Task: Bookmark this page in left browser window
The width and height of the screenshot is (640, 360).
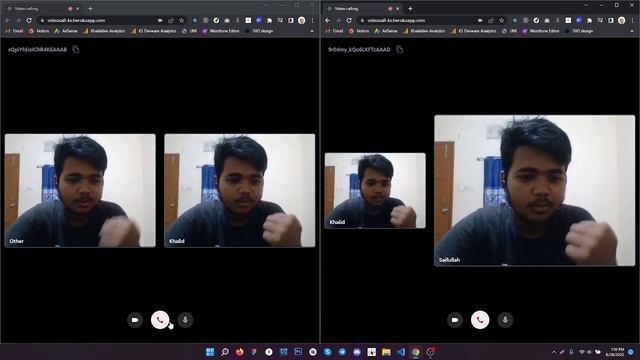Action: tap(181, 20)
